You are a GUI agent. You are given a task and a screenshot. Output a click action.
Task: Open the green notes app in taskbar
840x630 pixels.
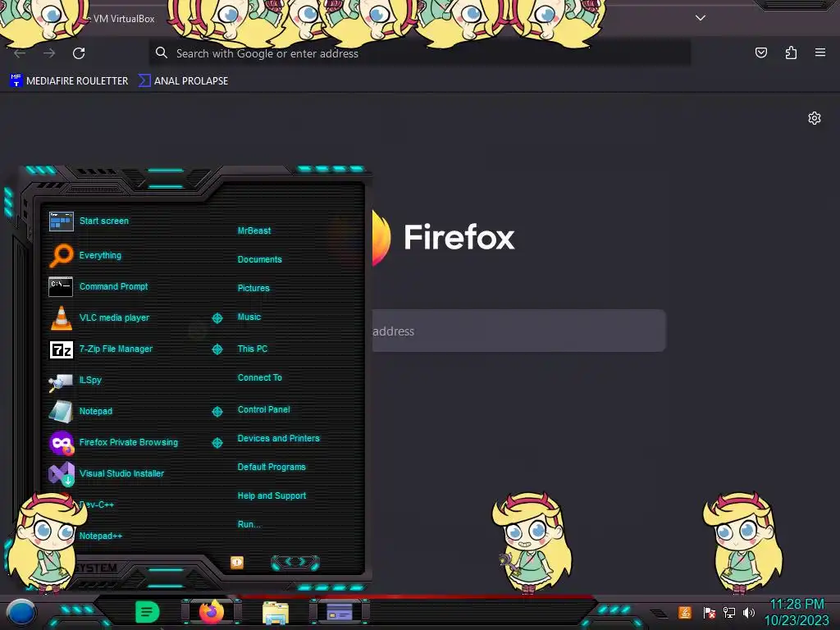147,612
